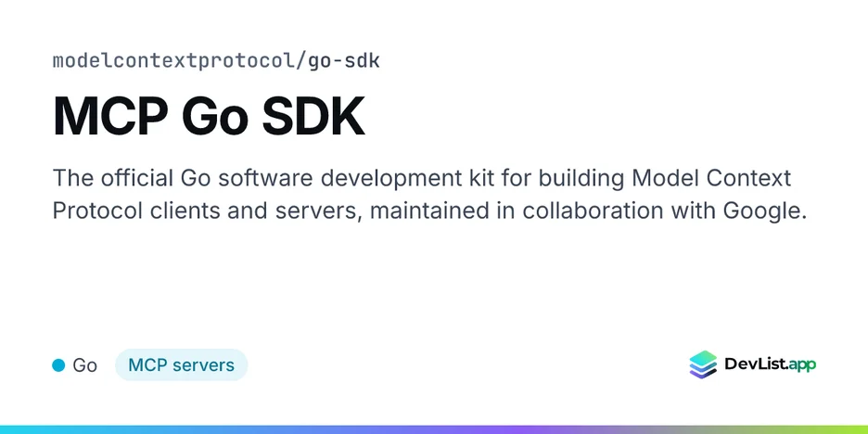Click the DevList.app stacked layers logo icon

[703, 364]
